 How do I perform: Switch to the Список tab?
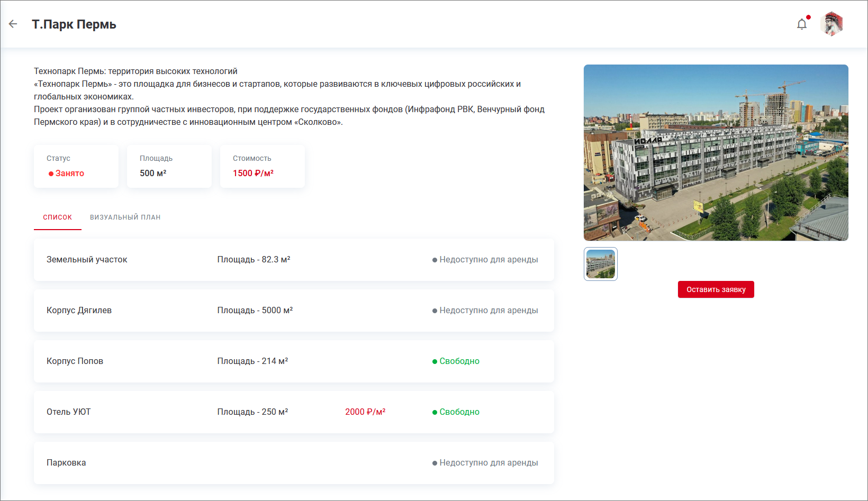(x=57, y=217)
